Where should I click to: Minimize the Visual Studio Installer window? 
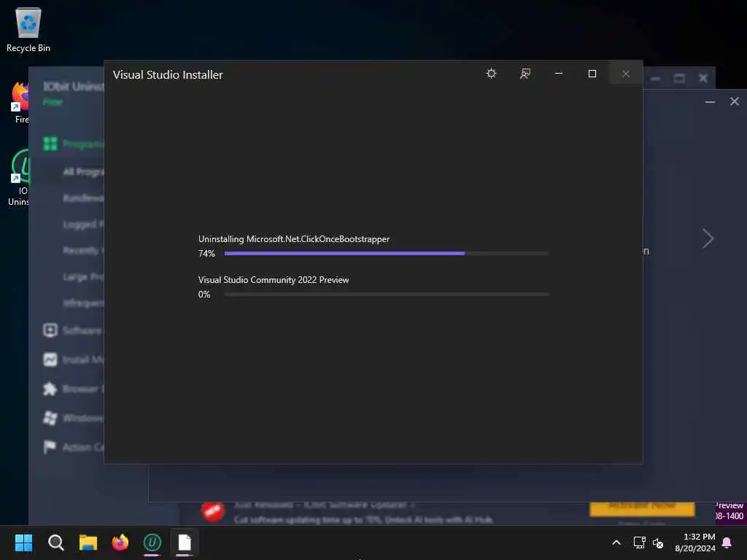pyautogui.click(x=559, y=74)
